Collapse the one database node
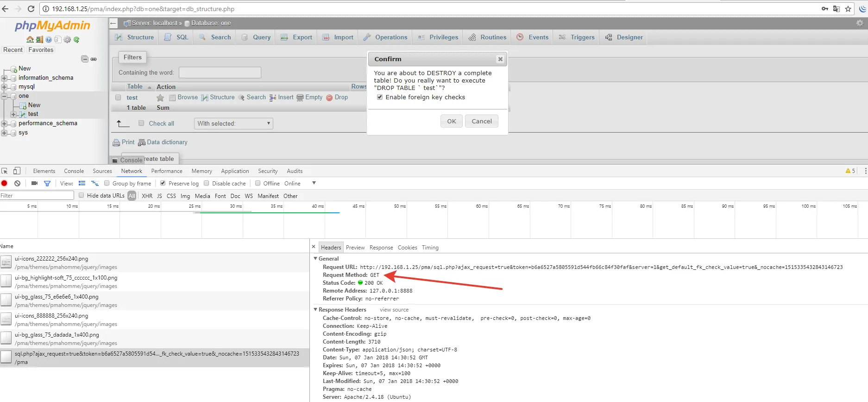Image resolution: width=868 pixels, height=402 pixels. (x=4, y=96)
